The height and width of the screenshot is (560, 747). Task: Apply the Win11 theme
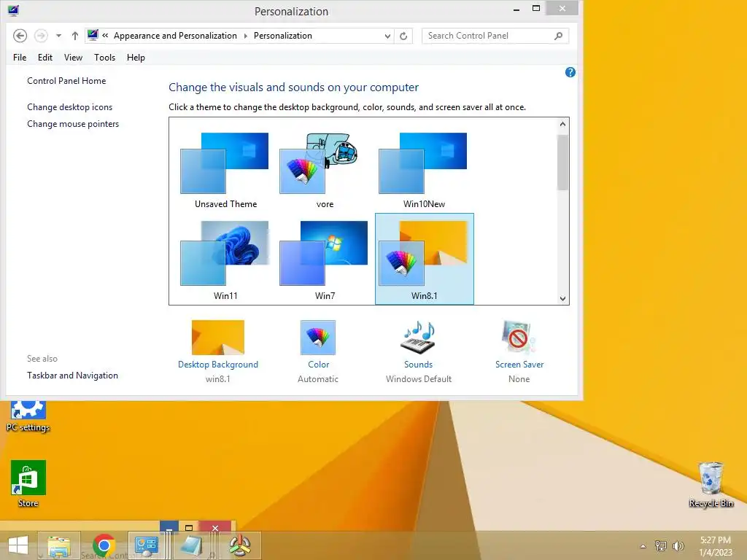[x=225, y=260]
